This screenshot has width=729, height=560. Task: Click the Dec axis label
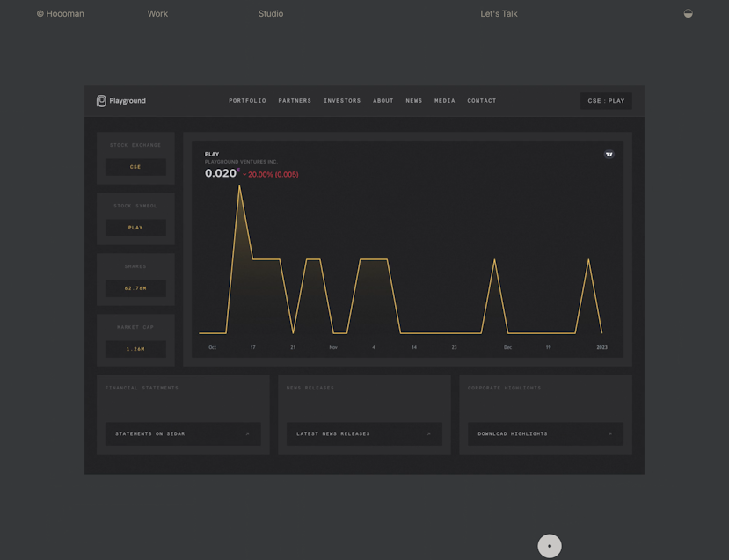coord(507,347)
